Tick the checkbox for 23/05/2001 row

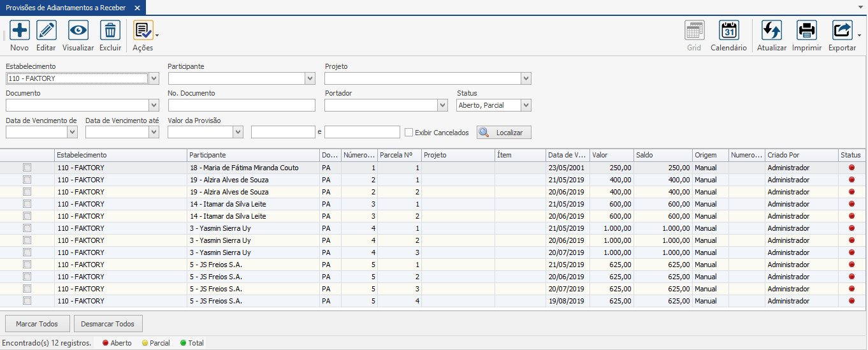point(27,168)
